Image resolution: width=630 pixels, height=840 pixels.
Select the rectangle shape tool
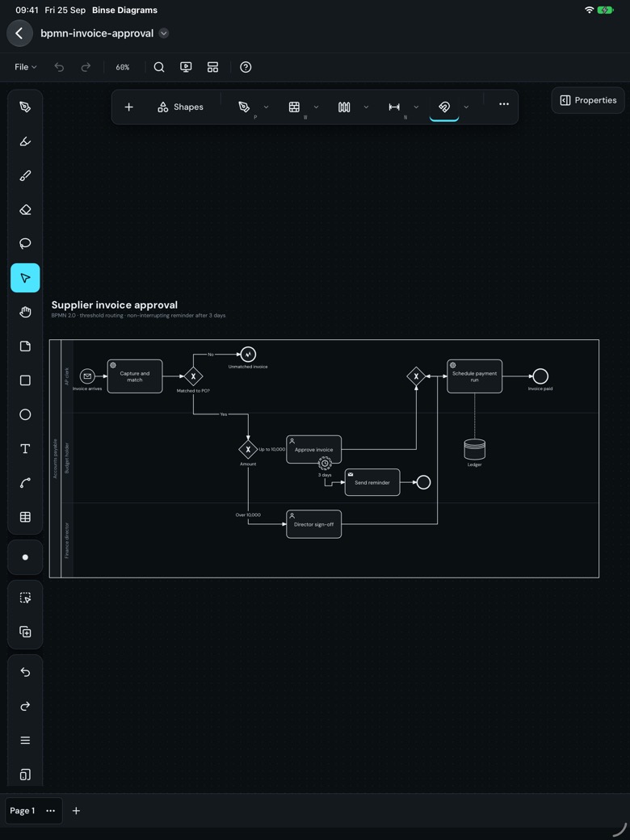(25, 380)
